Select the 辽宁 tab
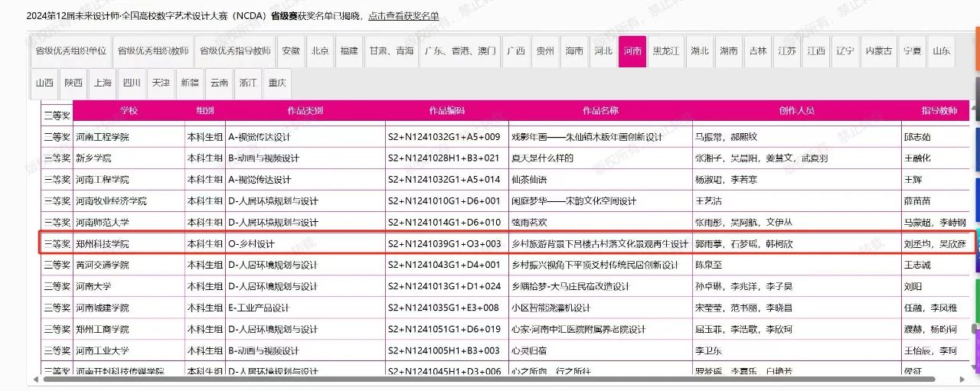Viewport: 980px width, 391px height. (x=845, y=51)
